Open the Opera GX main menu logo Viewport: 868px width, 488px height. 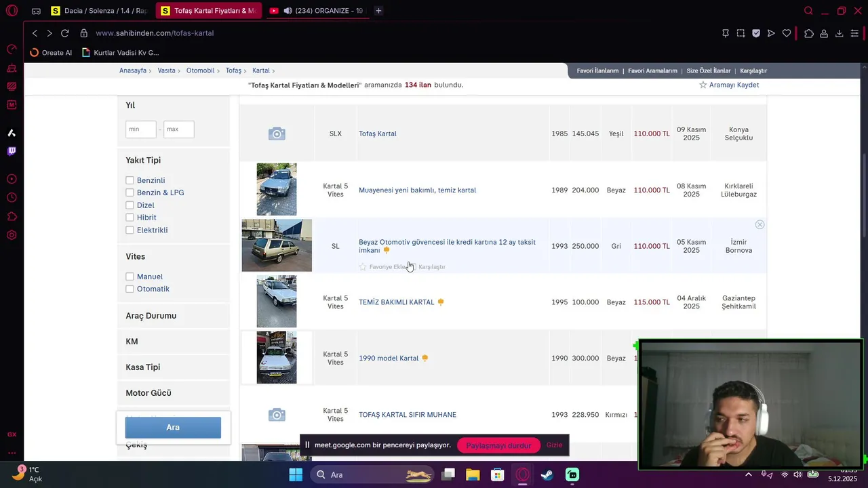click(x=12, y=11)
